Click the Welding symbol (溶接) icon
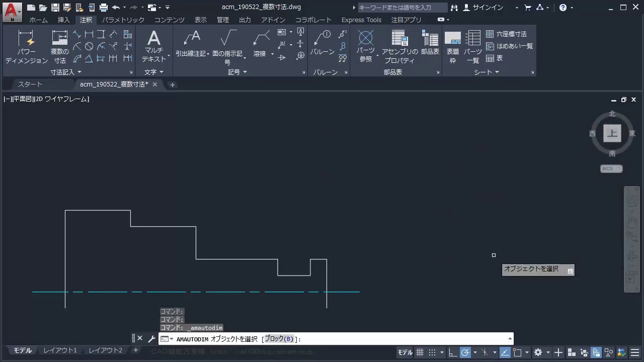Image resolution: width=644 pixels, height=362 pixels. [261, 43]
